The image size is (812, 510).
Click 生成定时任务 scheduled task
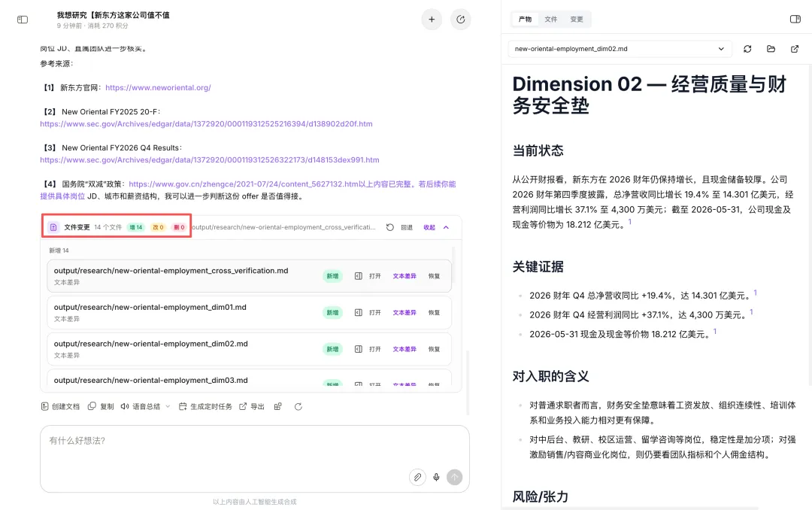[205, 406]
